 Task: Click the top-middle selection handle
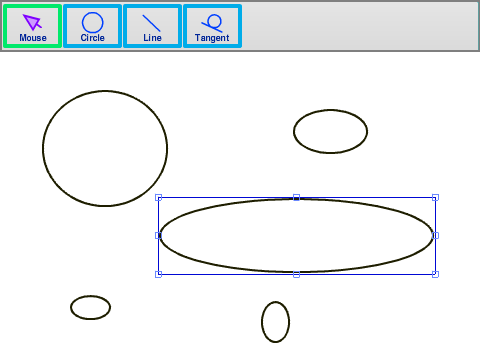[x=296, y=198]
